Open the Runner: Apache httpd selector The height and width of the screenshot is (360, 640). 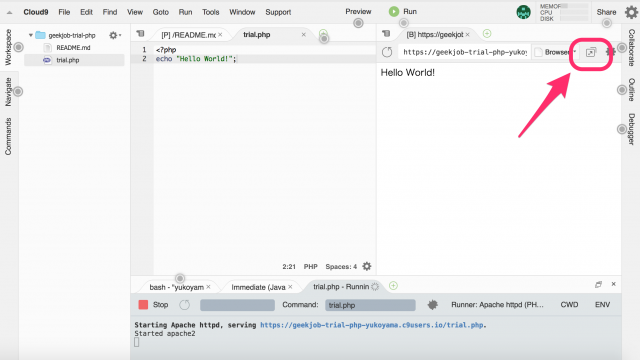pos(497,304)
